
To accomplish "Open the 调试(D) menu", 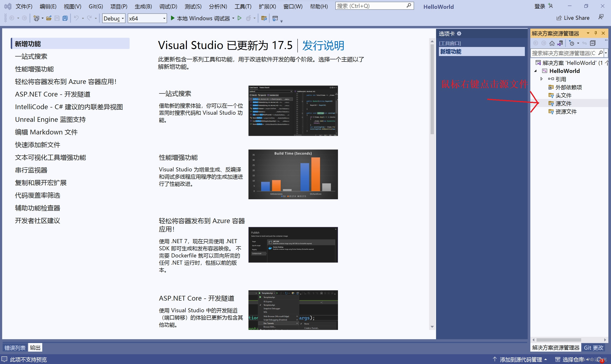I will pyautogui.click(x=168, y=6).
